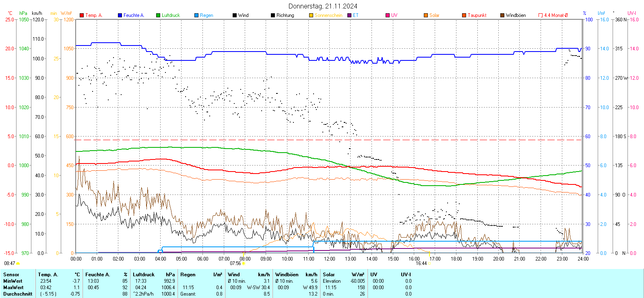Select the pink UV legend marker
This screenshot has height=298, width=644.
point(388,15)
